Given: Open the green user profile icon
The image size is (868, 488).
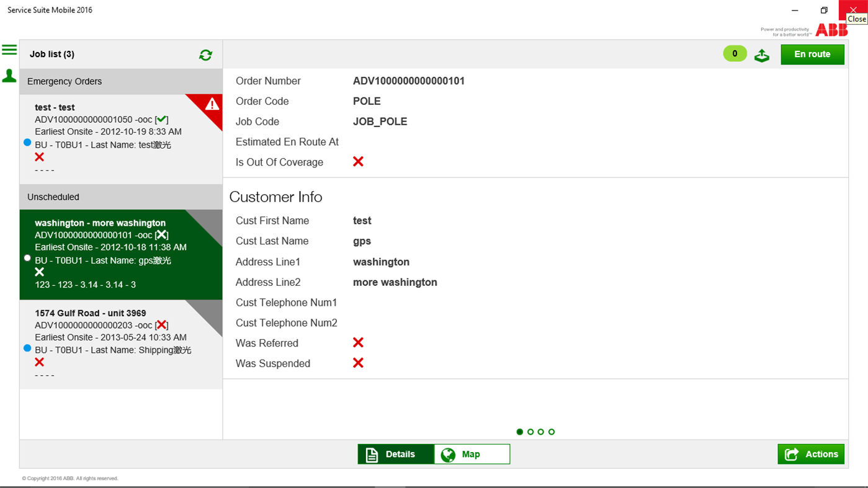Looking at the screenshot, I should point(9,76).
